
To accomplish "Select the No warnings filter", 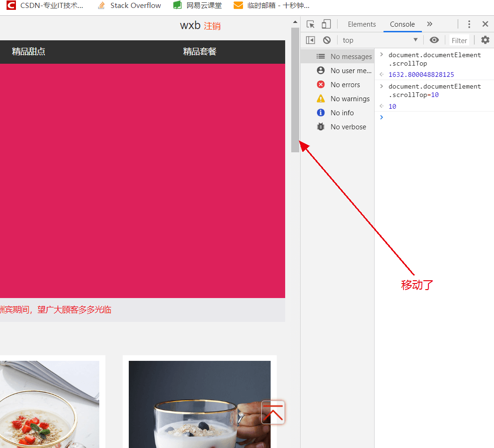I will (x=349, y=99).
